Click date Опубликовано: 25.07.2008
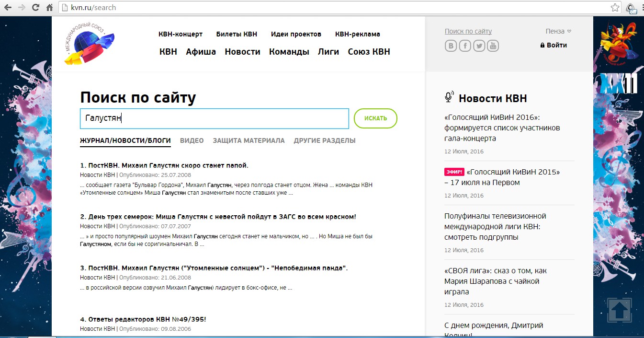 coord(155,175)
